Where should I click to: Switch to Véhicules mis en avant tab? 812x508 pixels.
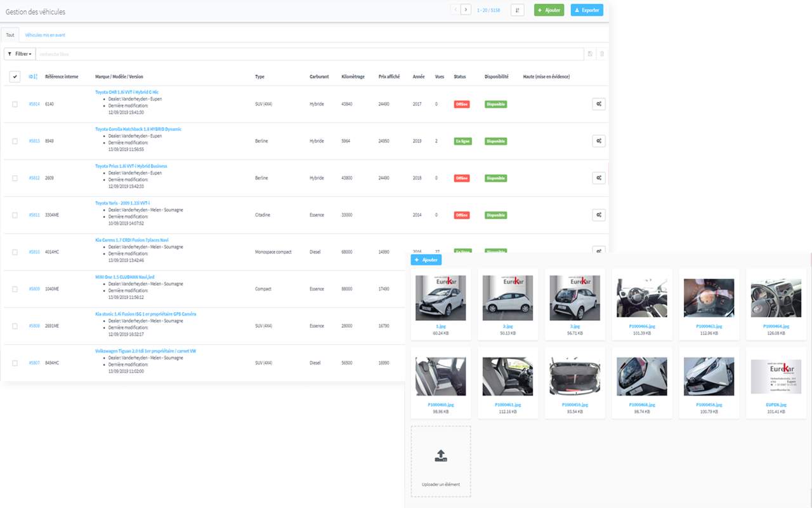[45, 35]
